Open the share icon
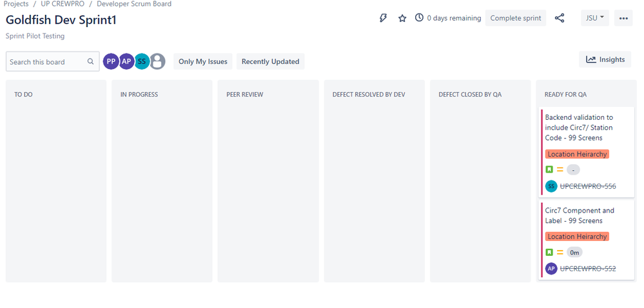 pos(560,18)
